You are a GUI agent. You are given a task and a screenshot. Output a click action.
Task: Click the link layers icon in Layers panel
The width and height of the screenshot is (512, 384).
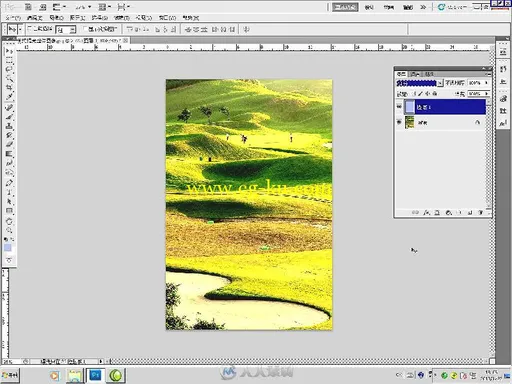(x=415, y=212)
